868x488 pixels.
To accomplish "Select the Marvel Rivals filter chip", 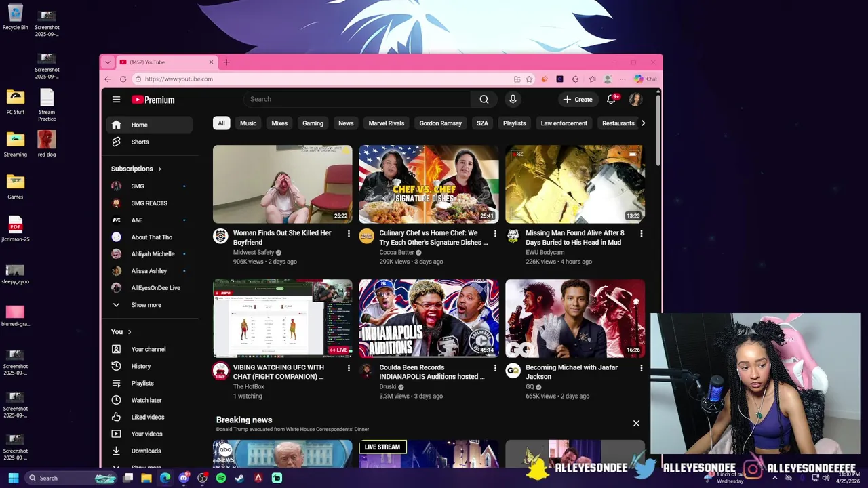I will tap(387, 123).
